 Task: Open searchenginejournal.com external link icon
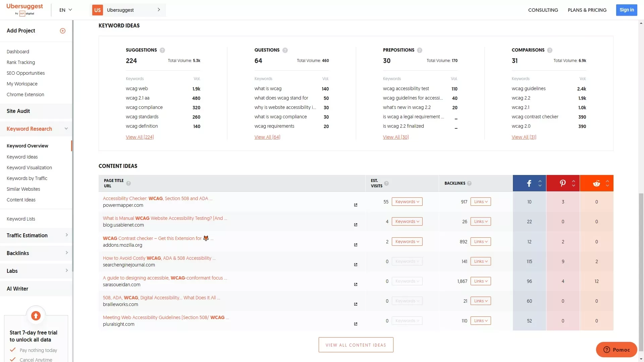click(356, 265)
